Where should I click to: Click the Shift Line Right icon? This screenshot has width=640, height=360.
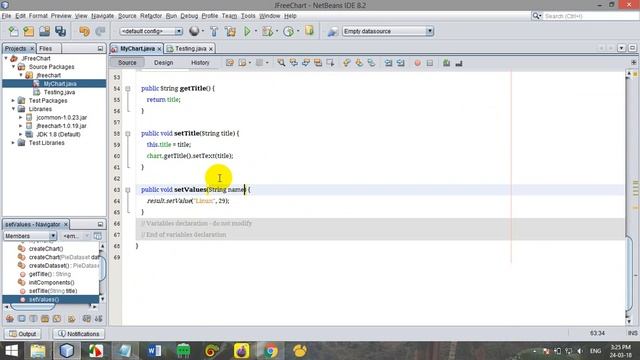(x=400, y=63)
